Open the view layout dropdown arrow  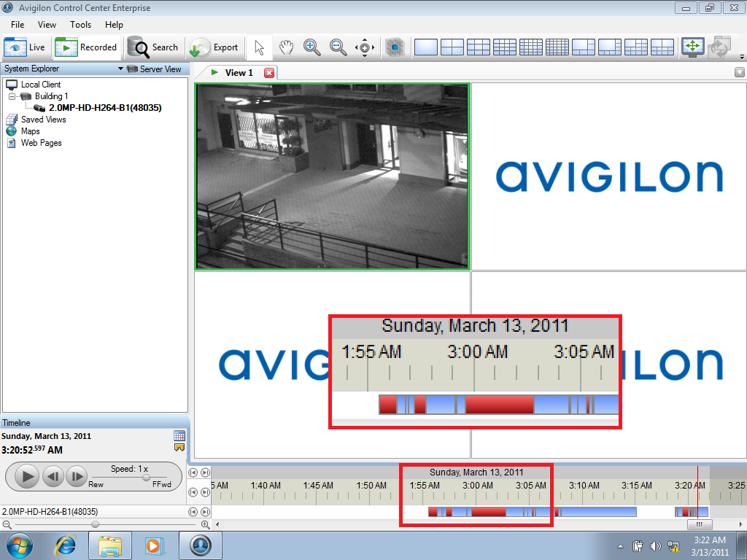741,56
